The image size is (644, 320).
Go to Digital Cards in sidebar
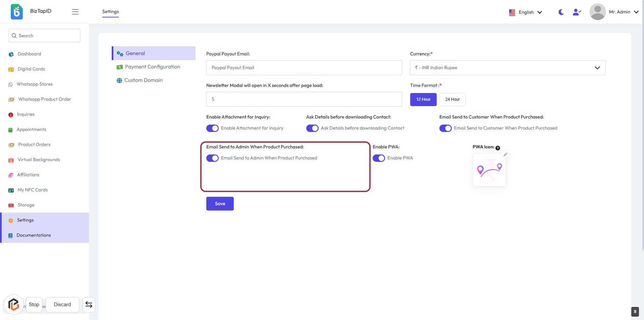[x=31, y=69]
